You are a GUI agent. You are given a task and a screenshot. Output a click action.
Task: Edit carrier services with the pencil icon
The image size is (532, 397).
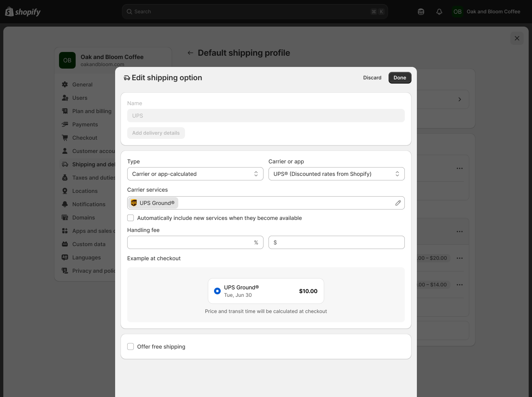398,203
